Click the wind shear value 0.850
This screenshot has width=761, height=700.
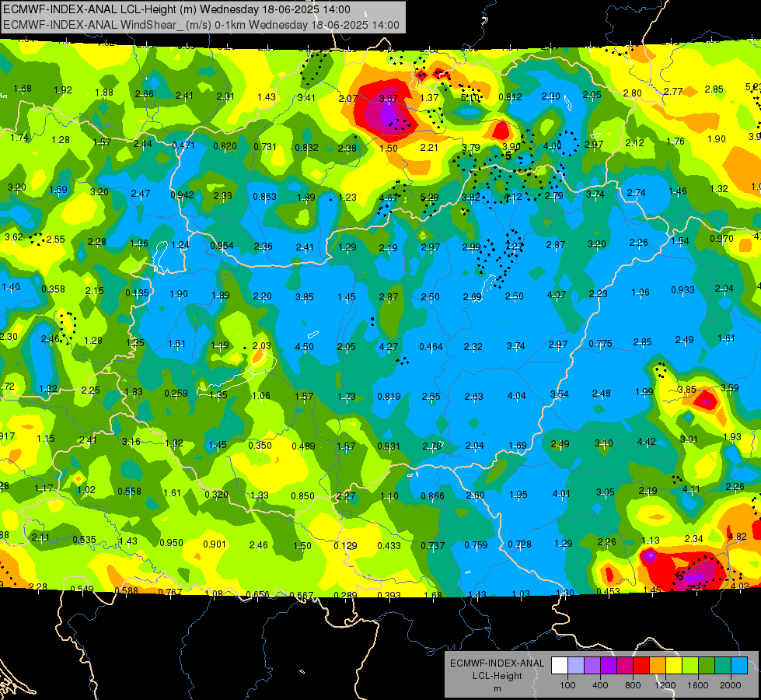[303, 496]
